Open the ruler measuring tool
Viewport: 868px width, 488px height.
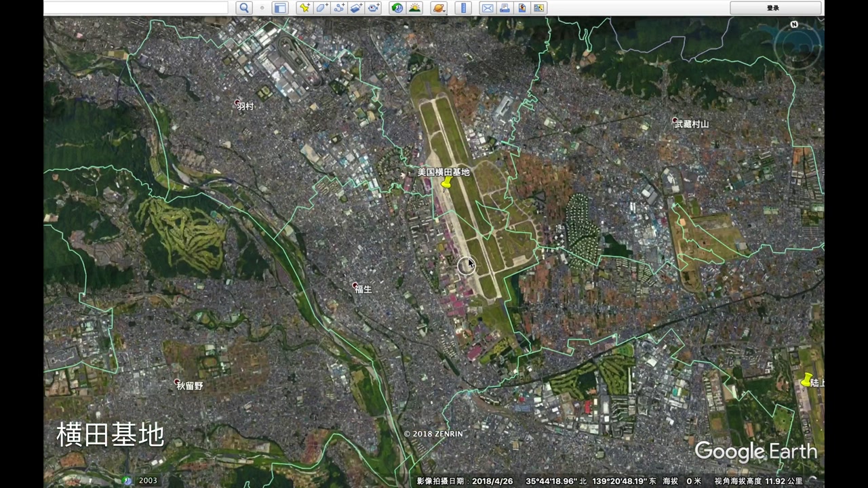tap(464, 8)
